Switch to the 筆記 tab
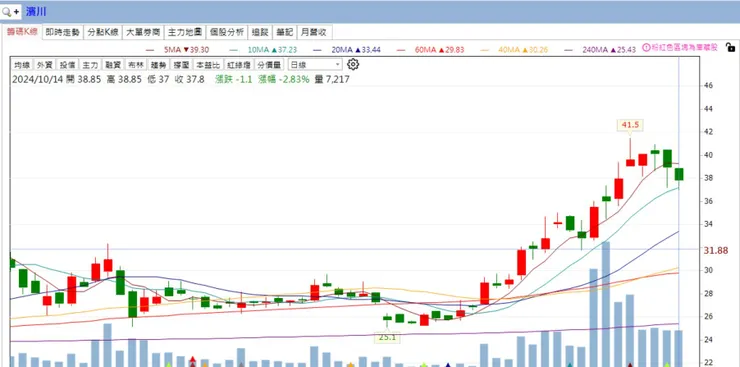This screenshot has width=740, height=367. [x=285, y=32]
